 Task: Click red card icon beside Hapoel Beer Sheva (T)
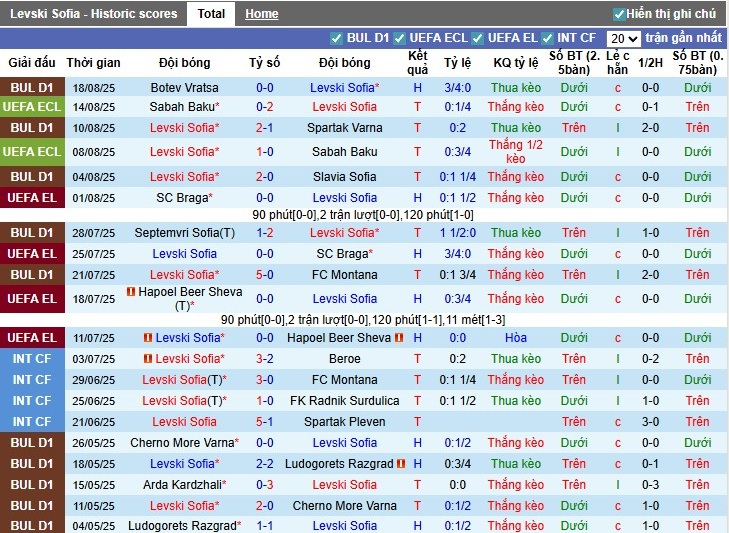pos(131,292)
